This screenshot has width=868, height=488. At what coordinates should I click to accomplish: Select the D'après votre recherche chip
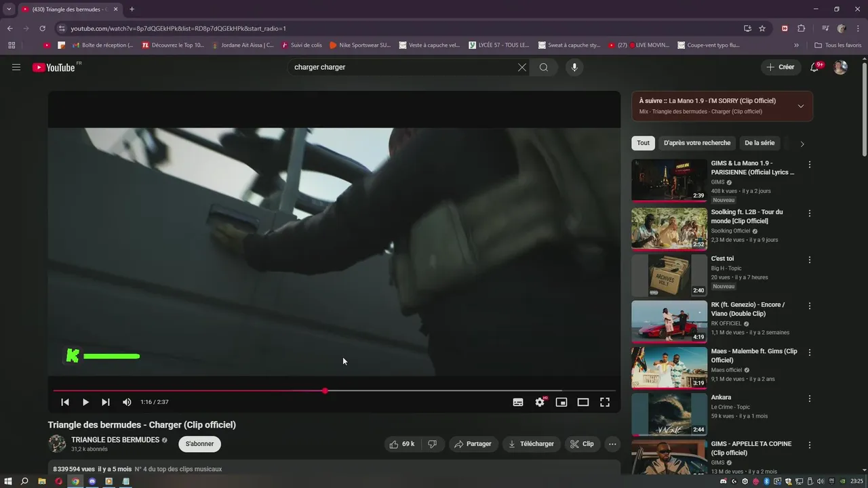[x=697, y=143]
